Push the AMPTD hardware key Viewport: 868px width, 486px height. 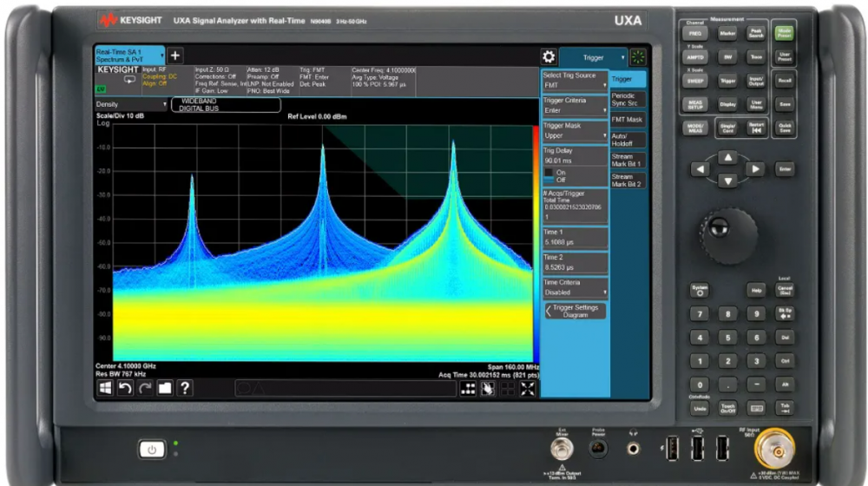pyautogui.click(x=695, y=57)
